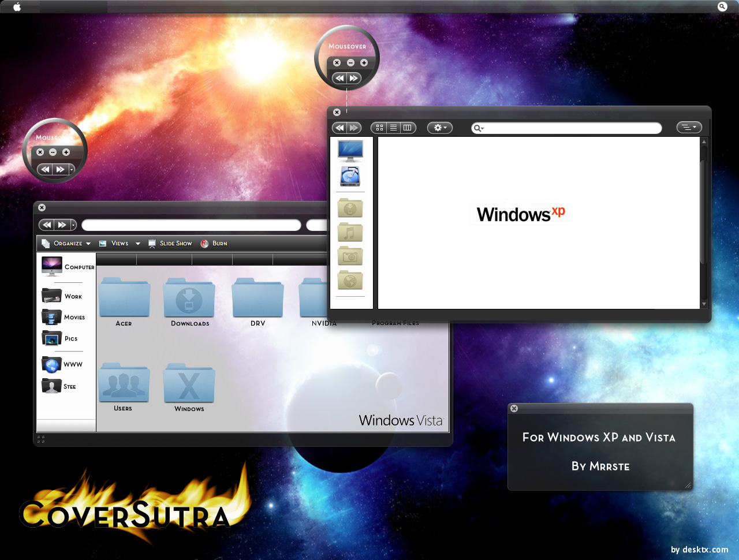Click back arrow in top-center Mouseover callout

[339, 78]
